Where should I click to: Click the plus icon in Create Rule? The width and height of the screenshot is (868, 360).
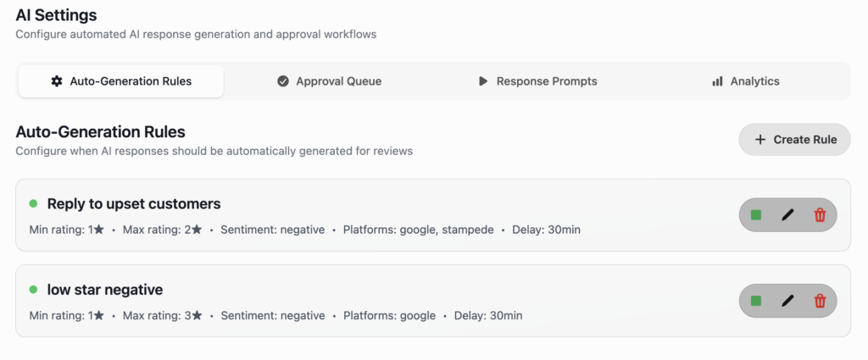(x=760, y=140)
